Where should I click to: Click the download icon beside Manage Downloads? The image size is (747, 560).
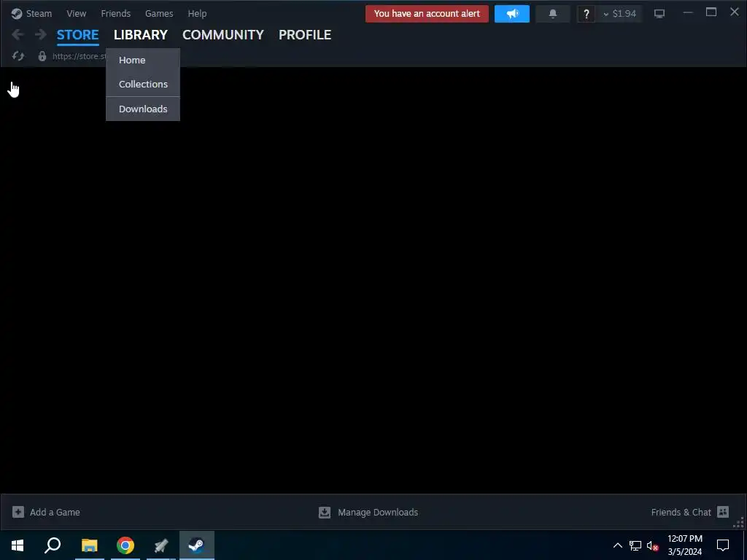[x=325, y=513]
